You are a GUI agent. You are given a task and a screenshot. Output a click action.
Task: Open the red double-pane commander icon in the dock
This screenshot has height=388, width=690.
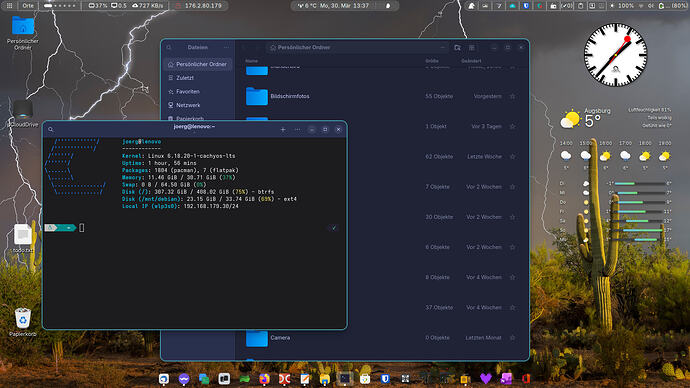tap(284, 379)
